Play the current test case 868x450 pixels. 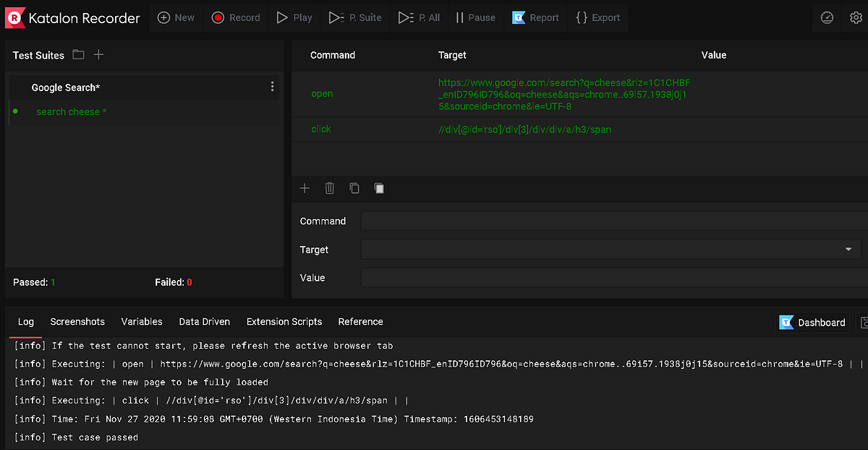pos(294,17)
